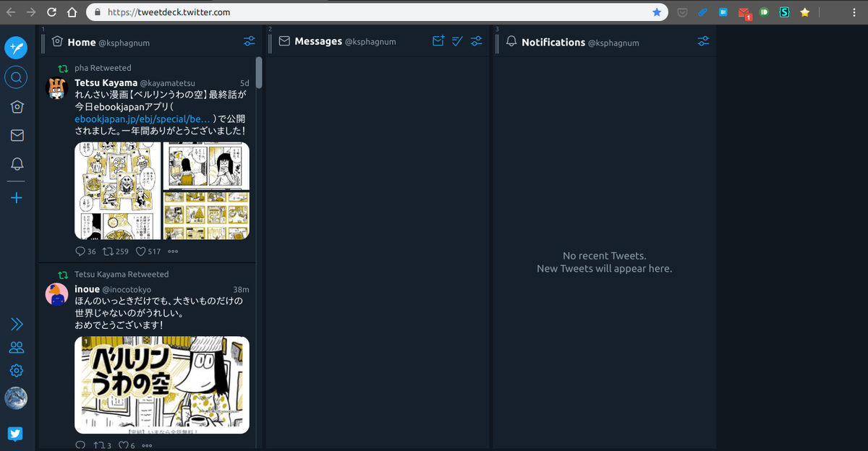Click the "pha Retweeted" label
This screenshot has width=868, height=451.
click(x=103, y=68)
